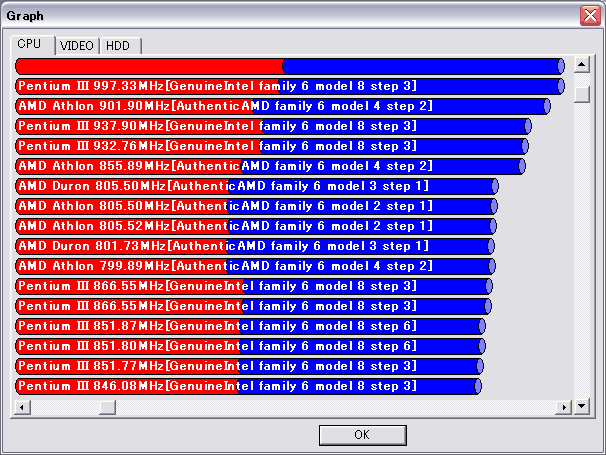Screen dimensions: 606x455
Task: Select the AMD Athlon 805.52MHz bar
Action: 256,226
